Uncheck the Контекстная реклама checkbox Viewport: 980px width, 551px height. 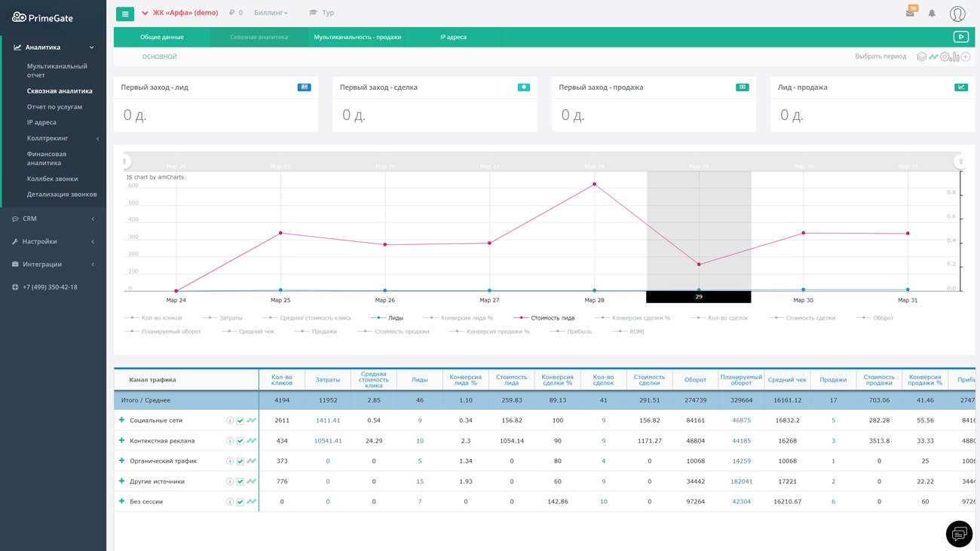[x=240, y=441]
